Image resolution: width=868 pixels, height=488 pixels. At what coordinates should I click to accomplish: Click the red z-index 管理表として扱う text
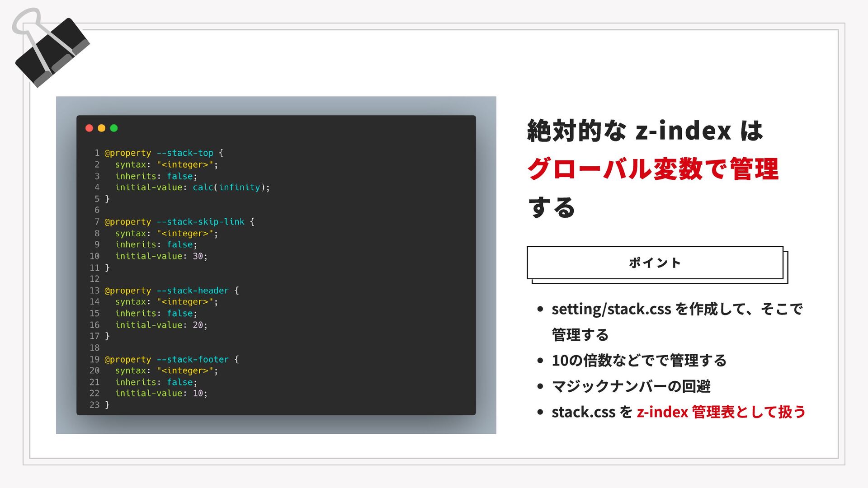point(721,412)
